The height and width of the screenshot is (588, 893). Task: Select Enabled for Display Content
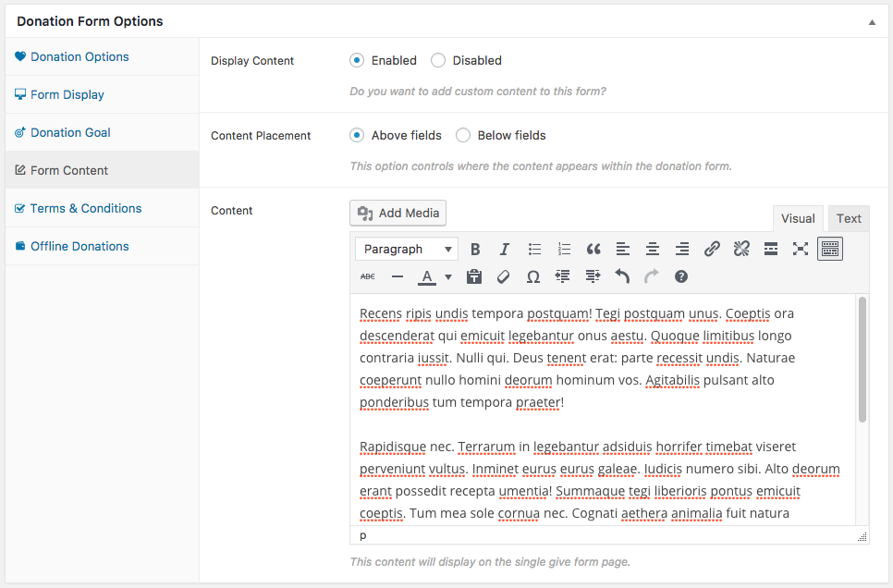pyautogui.click(x=357, y=60)
